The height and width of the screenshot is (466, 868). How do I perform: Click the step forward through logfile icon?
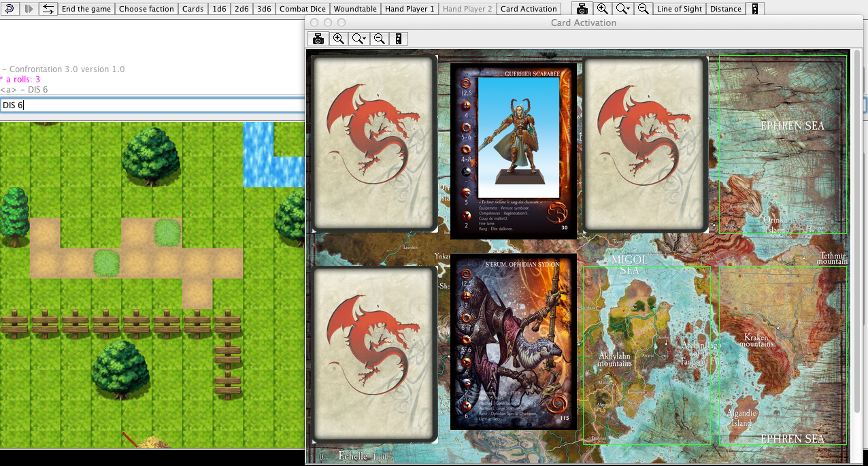point(29,9)
